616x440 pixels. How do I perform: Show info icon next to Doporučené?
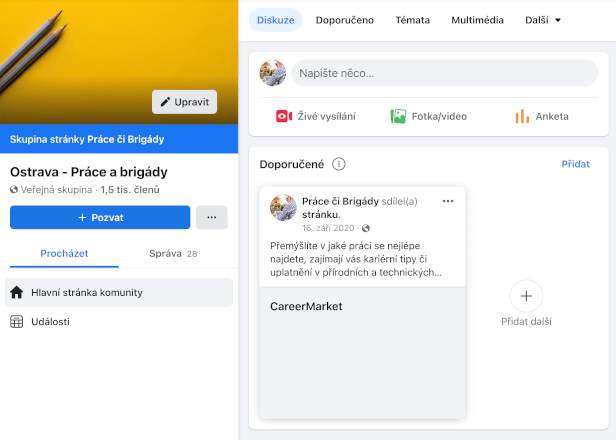coord(339,164)
